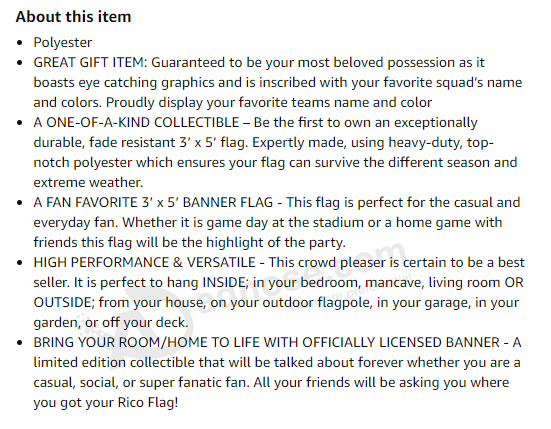Click the 'About this item' heading
This screenshot has height=429, width=551.
point(73,17)
